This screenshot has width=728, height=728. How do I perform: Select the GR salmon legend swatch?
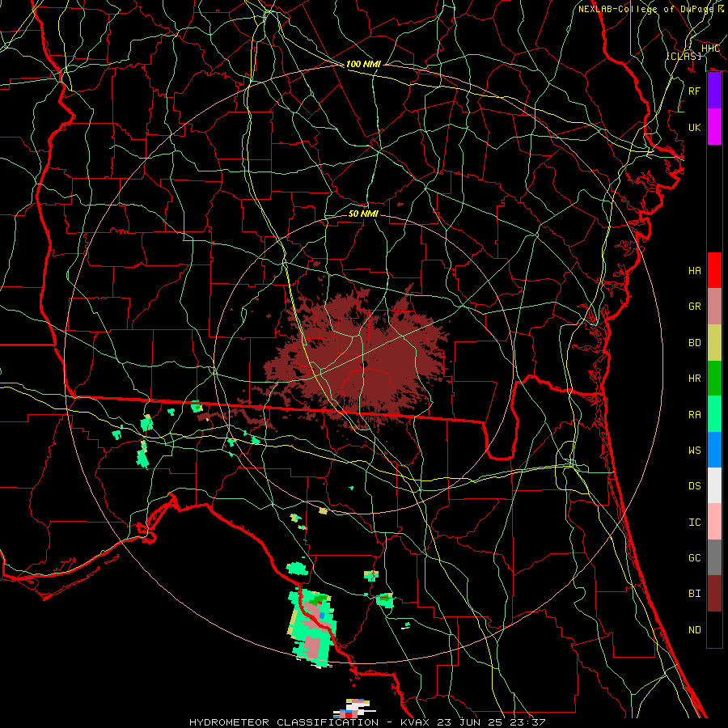coord(714,307)
